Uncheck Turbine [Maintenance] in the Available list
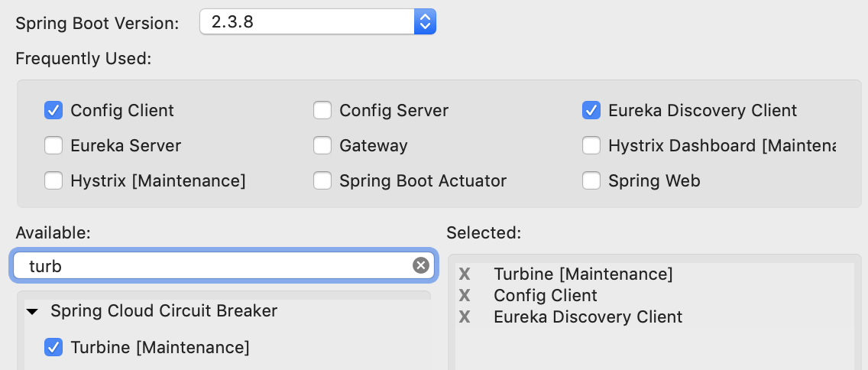 point(53,347)
